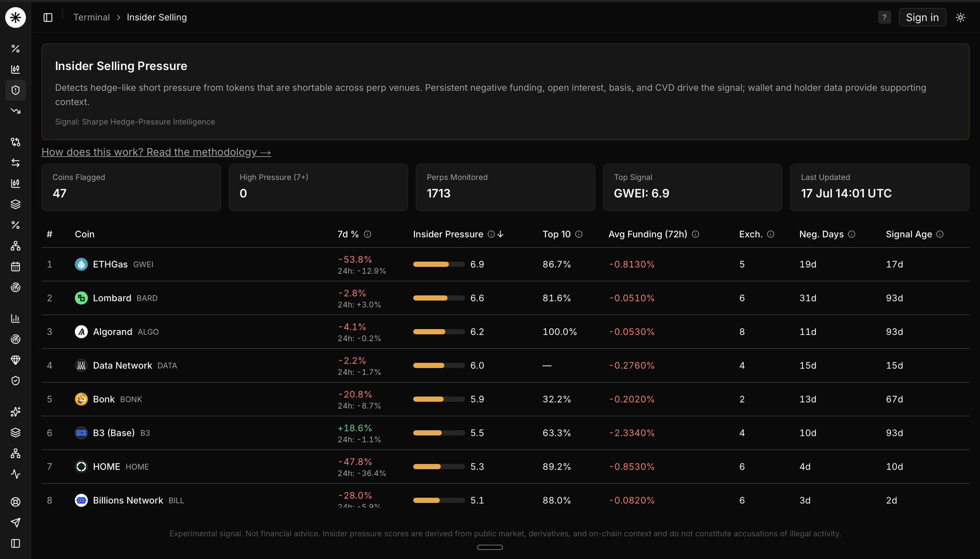The image size is (980, 559).
Task: Click the bottom sidebar collapse panel icon
Action: (15, 544)
